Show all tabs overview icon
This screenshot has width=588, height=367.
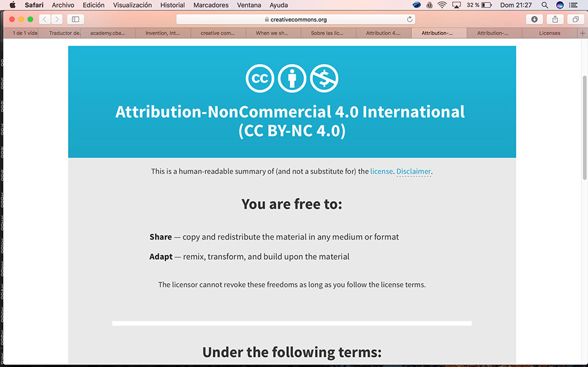[x=576, y=19]
